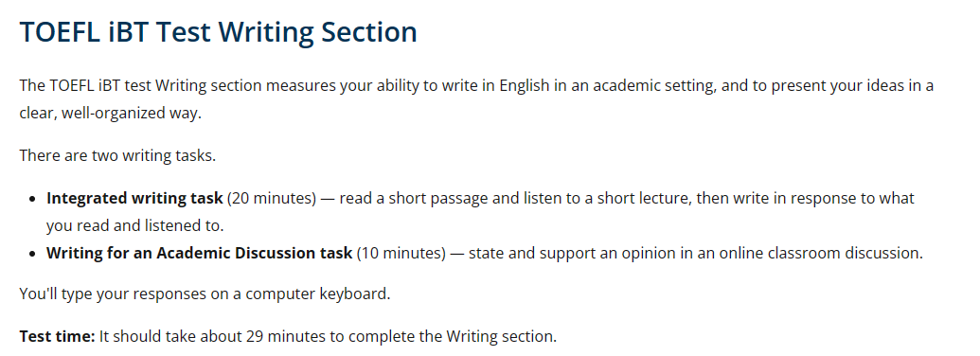Click the sentence "There are two writing tasks."
Image resolution: width=980 pixels, height=356 pixels.
tap(117, 155)
